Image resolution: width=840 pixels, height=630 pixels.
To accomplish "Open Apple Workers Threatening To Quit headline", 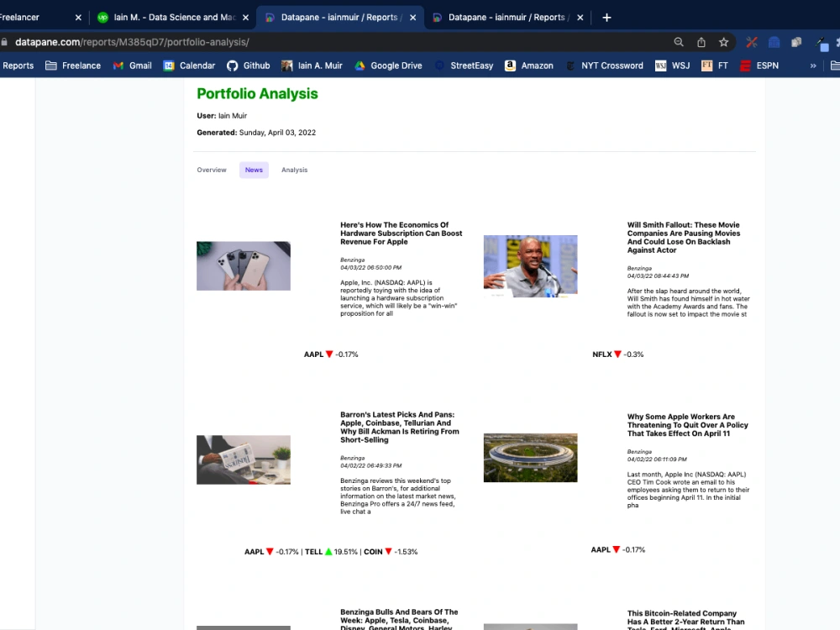I will point(687,425).
